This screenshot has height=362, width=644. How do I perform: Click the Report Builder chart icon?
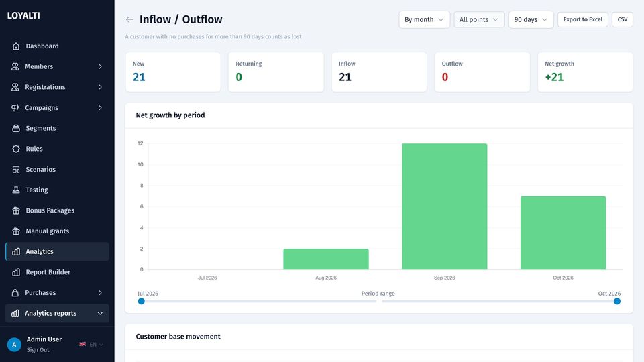[x=16, y=272]
